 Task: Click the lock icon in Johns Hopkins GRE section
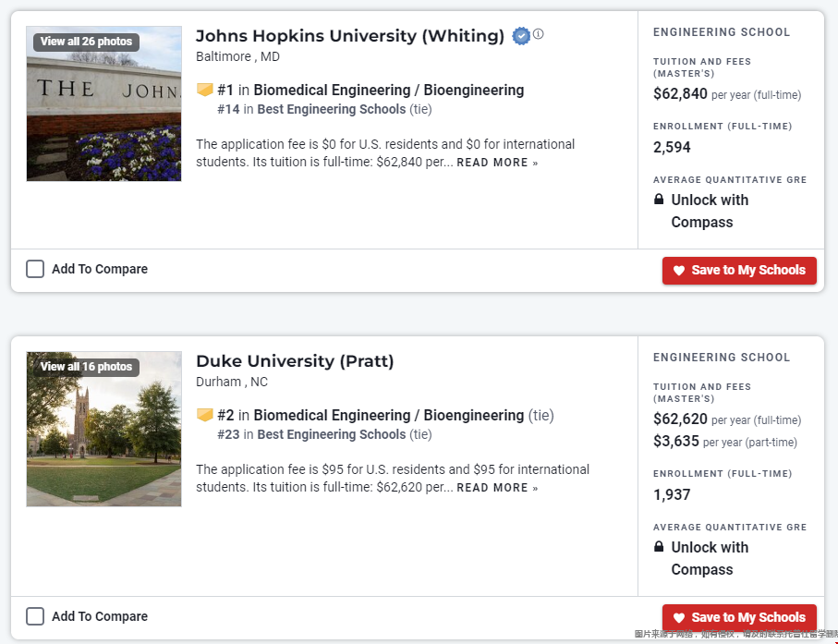(x=659, y=200)
